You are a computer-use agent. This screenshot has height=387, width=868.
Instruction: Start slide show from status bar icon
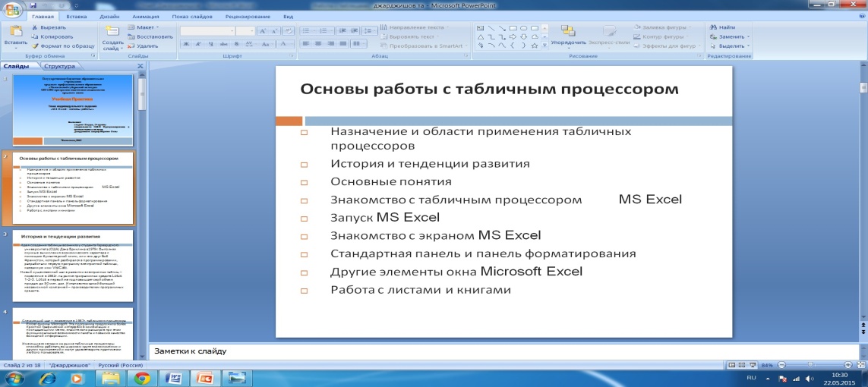[752, 365]
